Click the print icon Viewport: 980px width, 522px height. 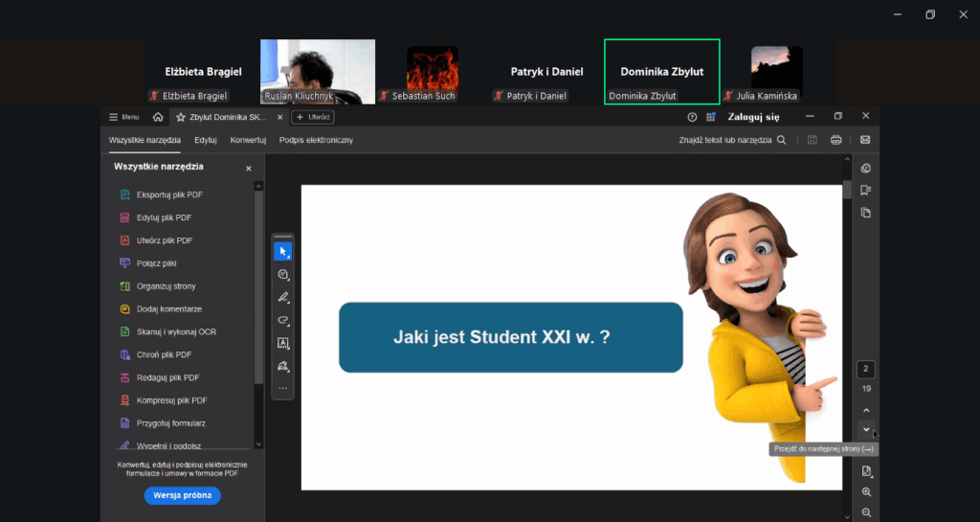click(x=836, y=140)
